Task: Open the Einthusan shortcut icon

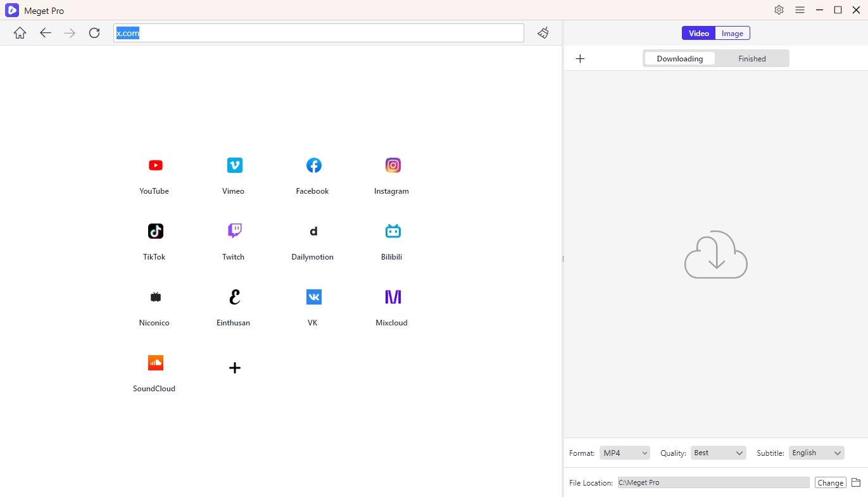Action: [235, 297]
